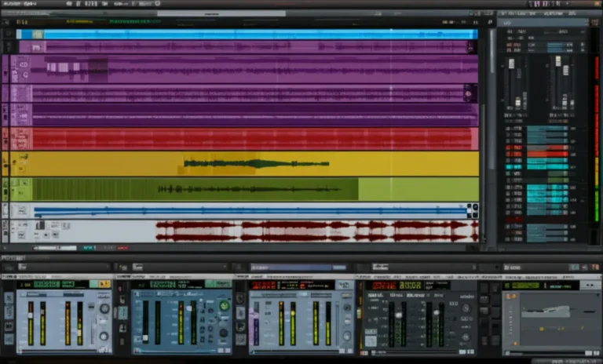Click the upper knob on the first plugin
603x364 pixels.
click(x=104, y=308)
